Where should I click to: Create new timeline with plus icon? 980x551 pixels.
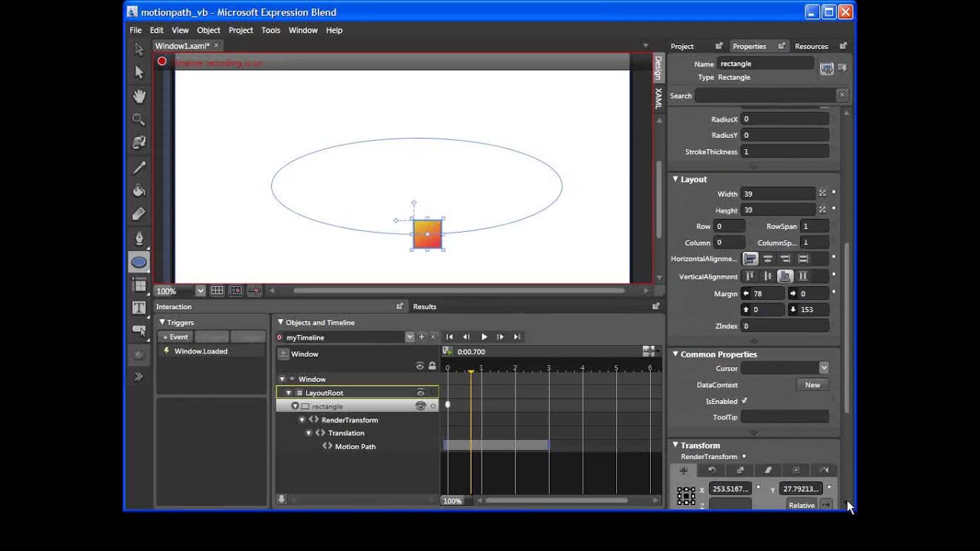[x=421, y=337]
